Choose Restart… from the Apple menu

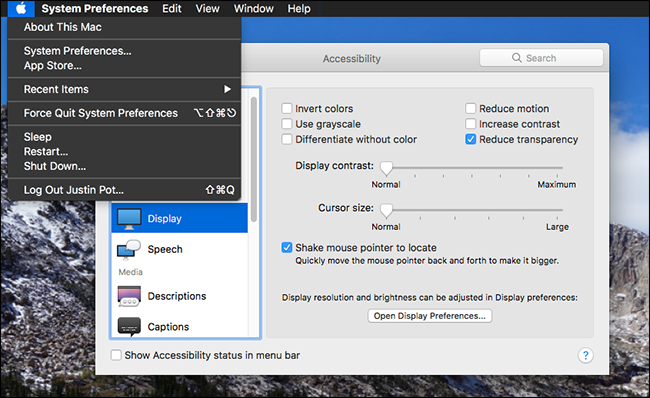(124, 151)
